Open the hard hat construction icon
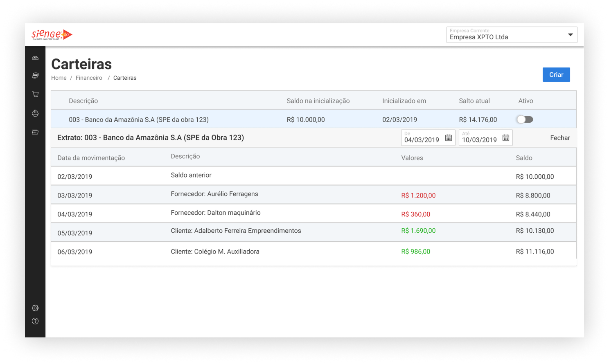This screenshot has height=364, width=609. [x=35, y=113]
